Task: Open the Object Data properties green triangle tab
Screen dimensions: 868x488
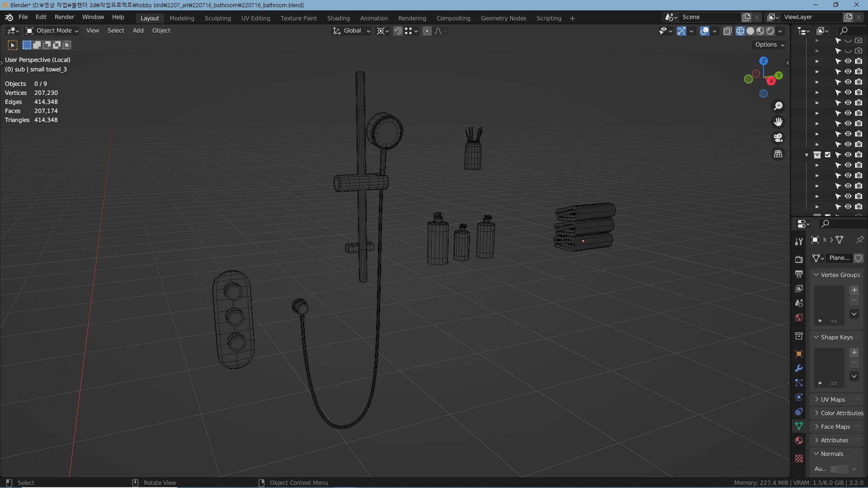Action: click(799, 426)
